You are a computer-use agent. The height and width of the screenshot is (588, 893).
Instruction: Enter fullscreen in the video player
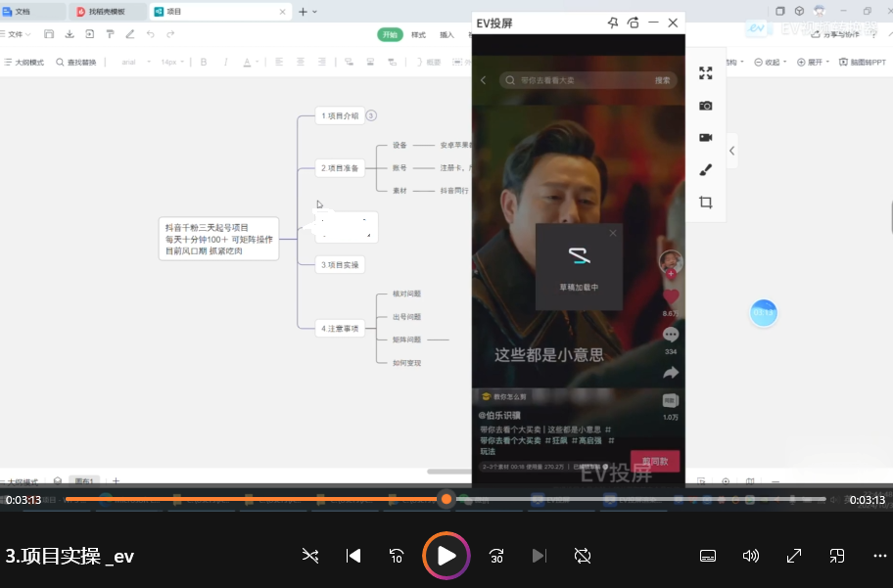794,556
